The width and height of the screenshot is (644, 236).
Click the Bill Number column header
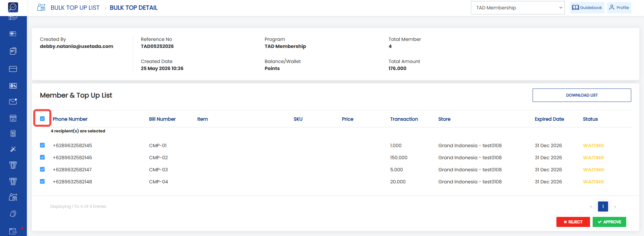pos(162,119)
